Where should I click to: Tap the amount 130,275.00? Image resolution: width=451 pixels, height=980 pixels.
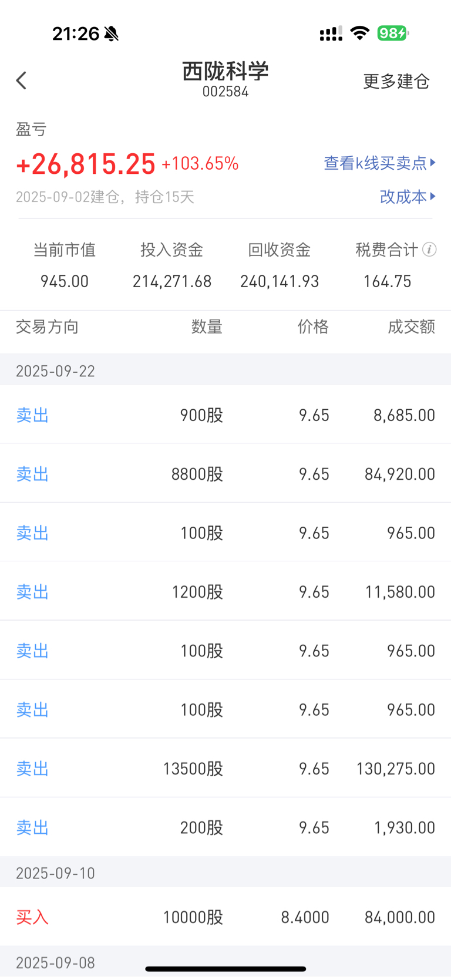coord(396,769)
